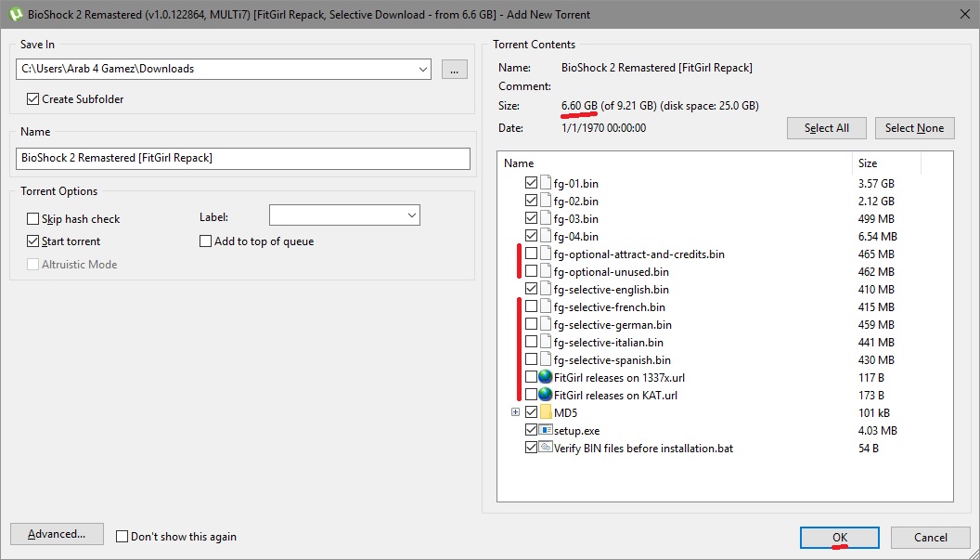Open the Label dropdown
Image resolution: width=980 pixels, height=560 pixels.
coord(411,215)
